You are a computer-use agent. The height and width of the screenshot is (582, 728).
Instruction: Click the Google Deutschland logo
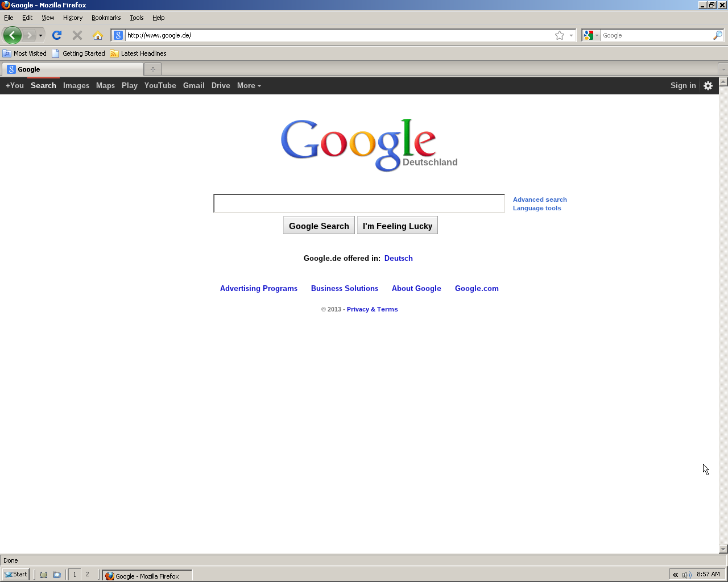[x=369, y=145]
